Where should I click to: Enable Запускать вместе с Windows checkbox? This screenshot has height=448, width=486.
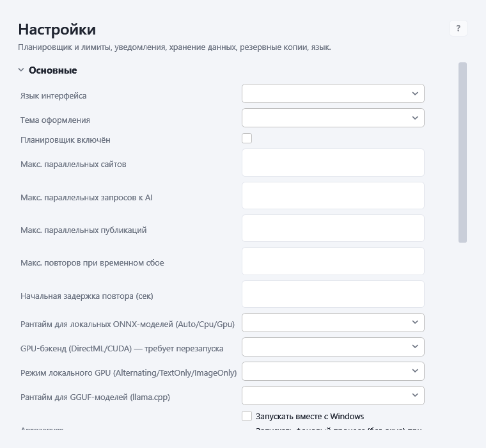click(247, 416)
